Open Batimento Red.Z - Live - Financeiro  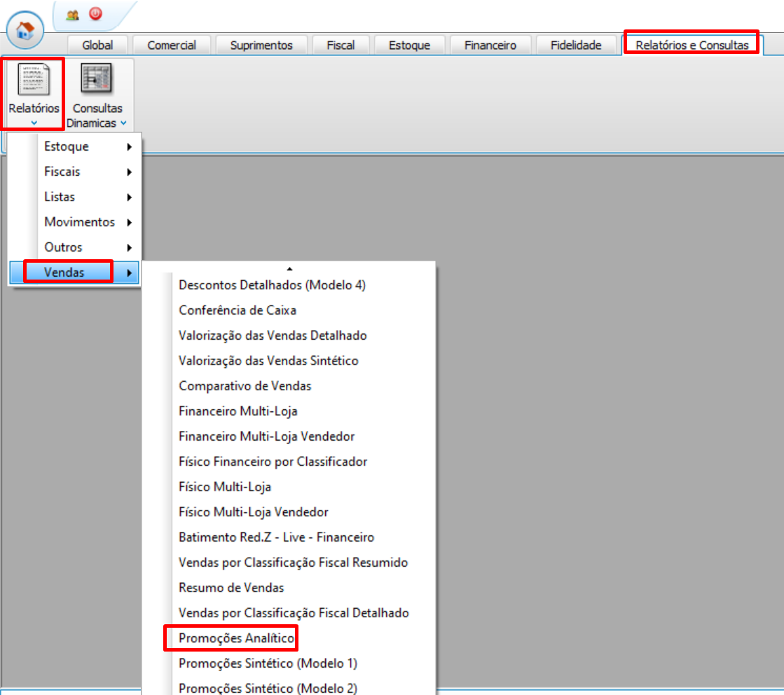click(277, 537)
